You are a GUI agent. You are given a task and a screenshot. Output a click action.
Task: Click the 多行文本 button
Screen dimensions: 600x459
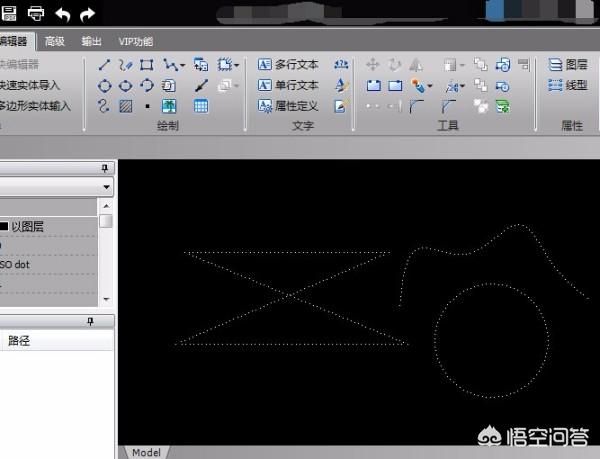pyautogui.click(x=288, y=65)
